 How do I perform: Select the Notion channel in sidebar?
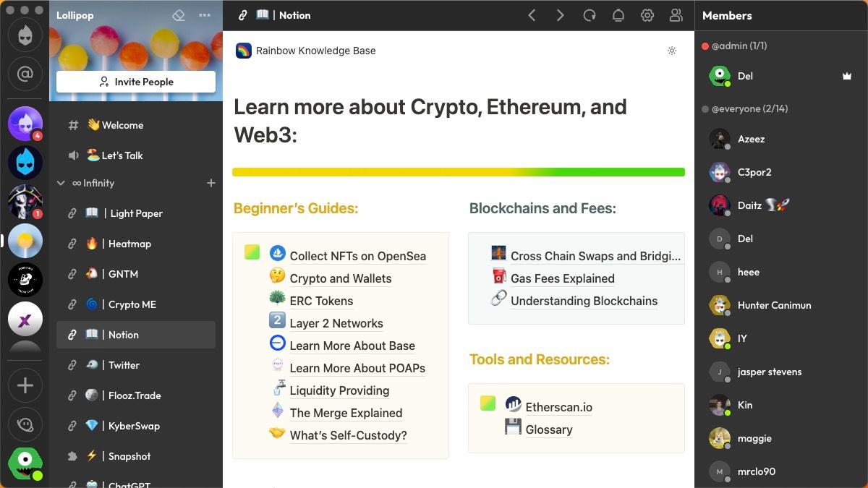coord(136,335)
